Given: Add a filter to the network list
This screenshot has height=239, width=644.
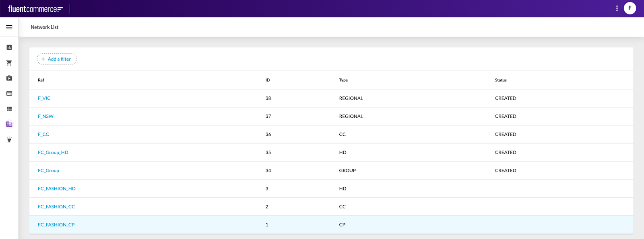Looking at the screenshot, I should 57,59.
